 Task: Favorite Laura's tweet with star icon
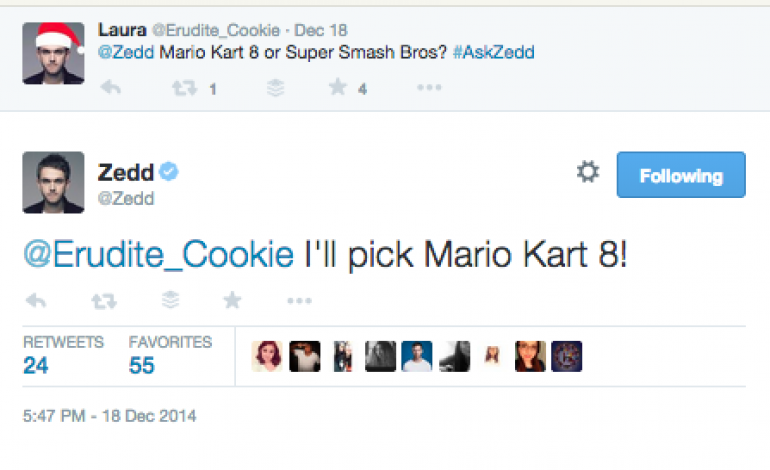(x=338, y=89)
